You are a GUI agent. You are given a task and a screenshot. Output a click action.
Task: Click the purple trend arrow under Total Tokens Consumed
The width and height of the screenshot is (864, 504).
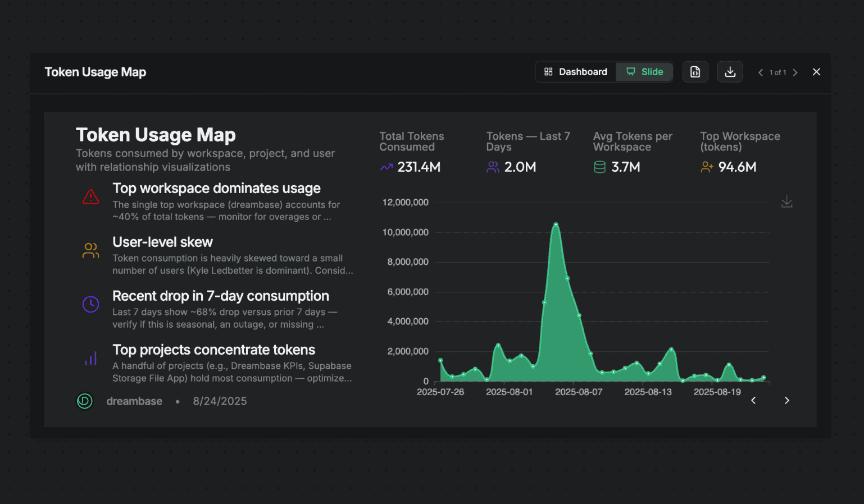385,167
